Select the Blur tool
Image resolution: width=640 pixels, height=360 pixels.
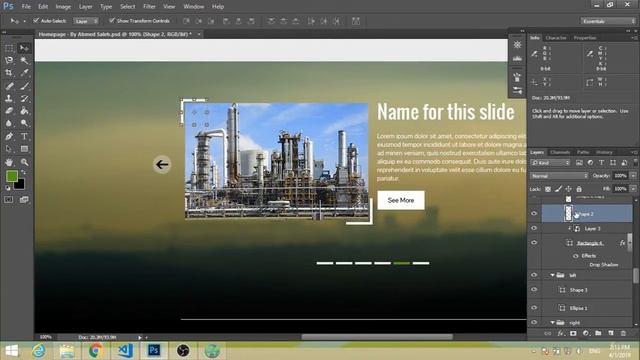click(x=9, y=123)
